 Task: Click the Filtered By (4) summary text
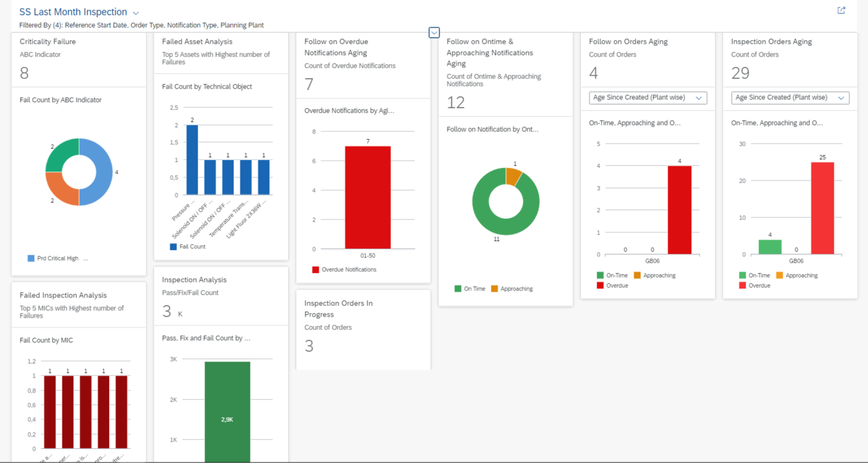coord(142,25)
